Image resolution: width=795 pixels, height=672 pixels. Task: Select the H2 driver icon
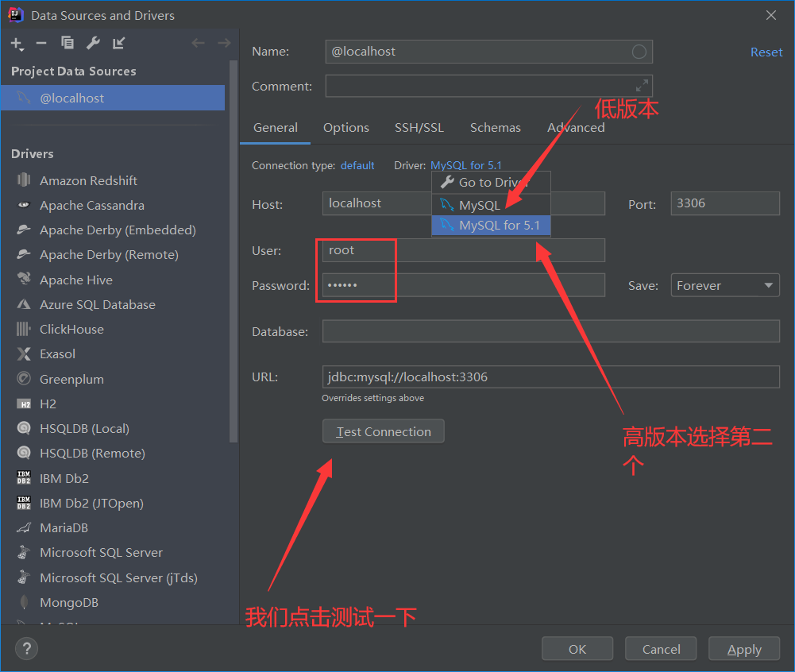[24, 404]
